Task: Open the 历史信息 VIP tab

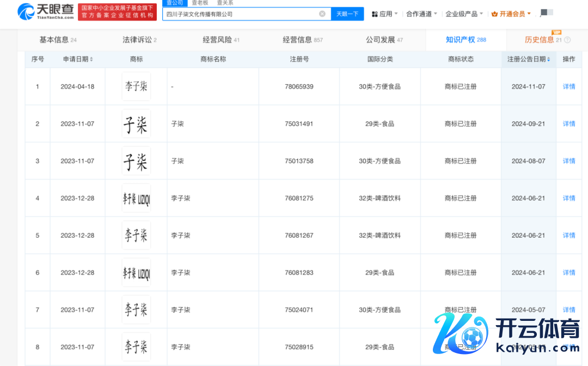Action: (x=543, y=40)
